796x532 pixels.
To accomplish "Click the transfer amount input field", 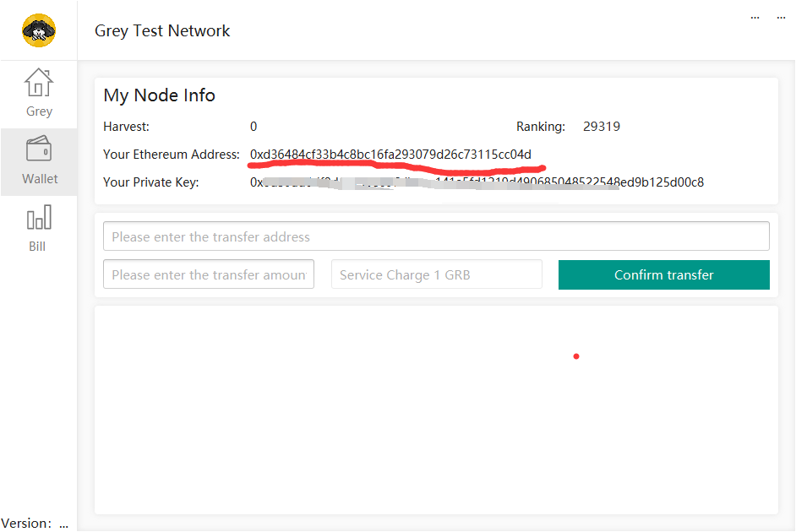I will (209, 274).
